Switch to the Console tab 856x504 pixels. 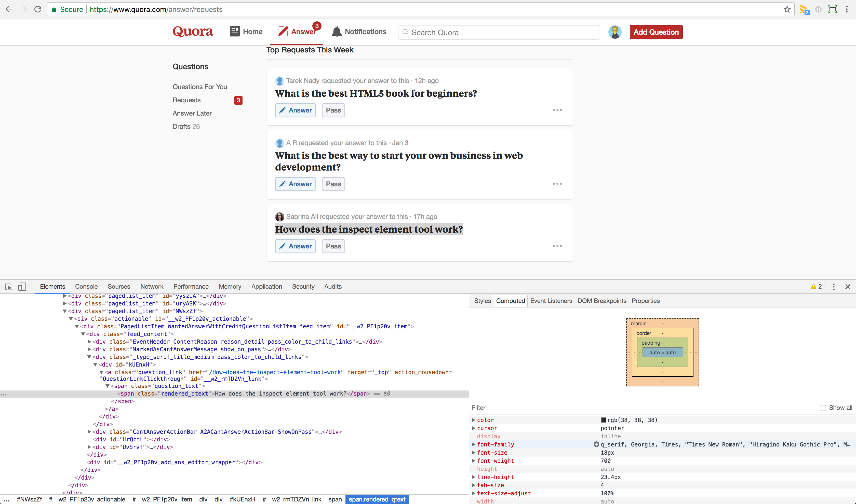pos(86,287)
